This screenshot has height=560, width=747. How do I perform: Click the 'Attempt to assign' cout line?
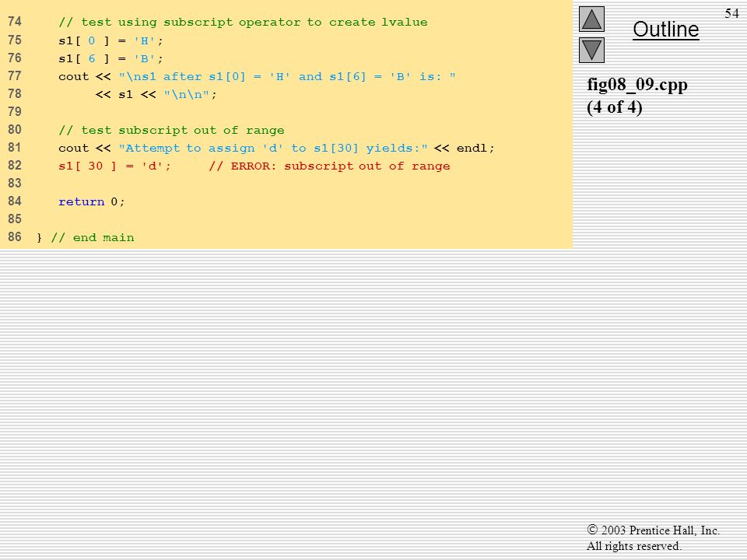pos(276,148)
